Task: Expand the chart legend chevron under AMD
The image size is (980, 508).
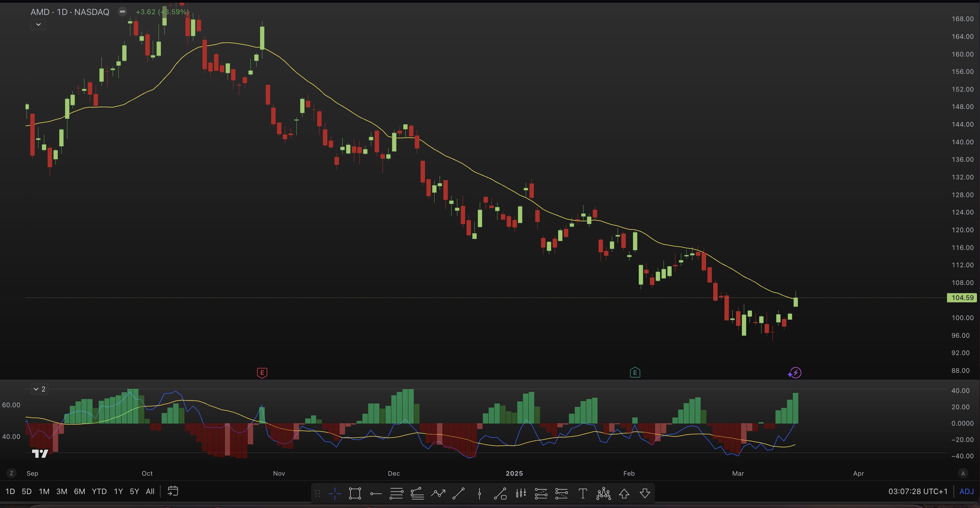Action: (38, 25)
